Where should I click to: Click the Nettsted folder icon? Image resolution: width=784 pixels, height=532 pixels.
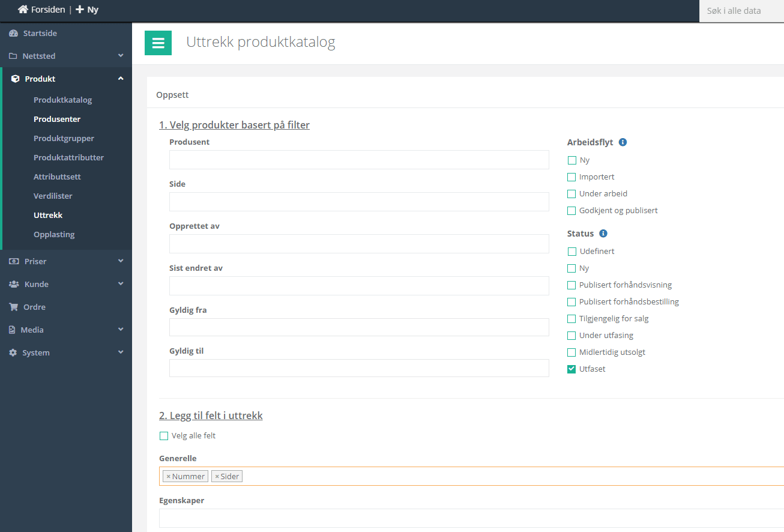[13, 56]
